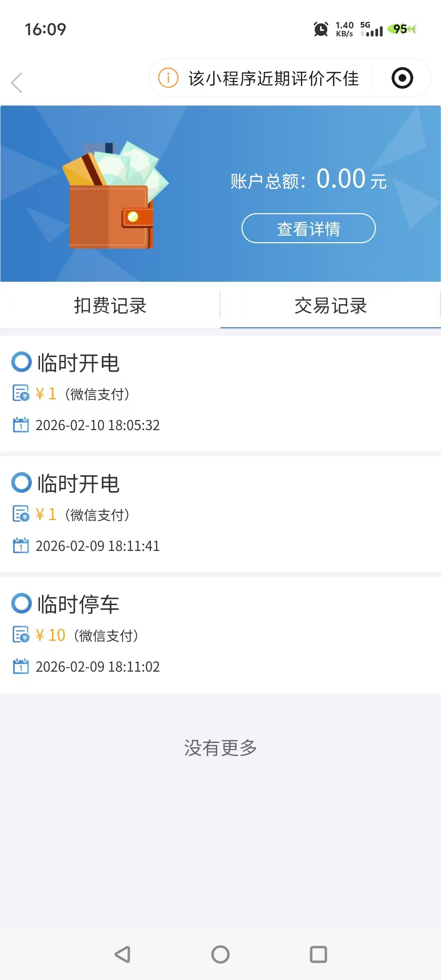Screen dimensions: 441x980
Task: Tap the calendar icon for 18:11:41 record
Action: tap(21, 546)
